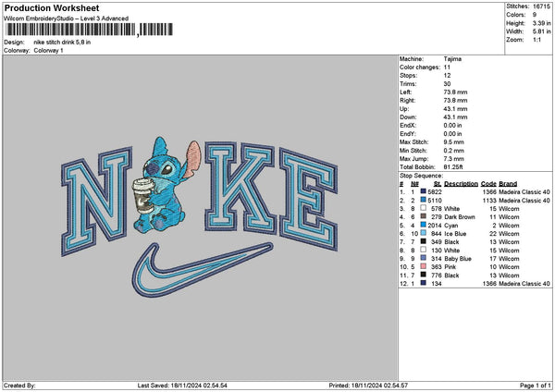Click 'Madeira Classic 40' in the 5110 row
The height and width of the screenshot is (392, 555).
coord(524,201)
